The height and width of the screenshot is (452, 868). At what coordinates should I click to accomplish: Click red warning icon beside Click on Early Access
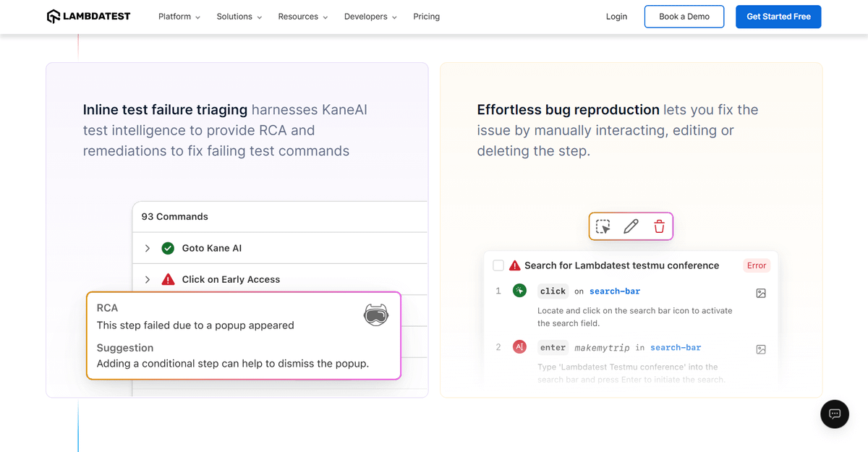[168, 279]
